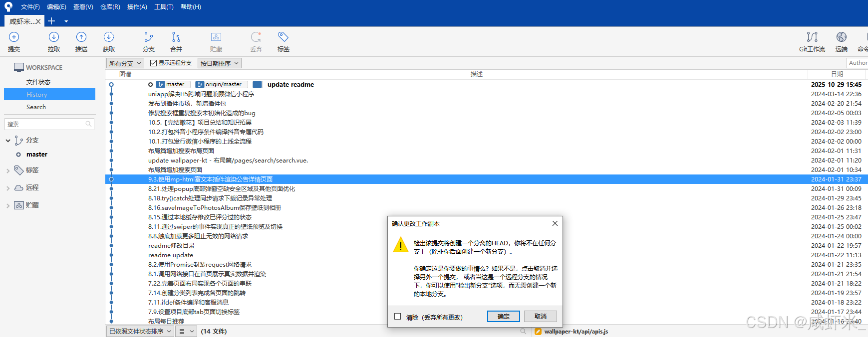Select commit 'readme修改目录'

coord(247,245)
